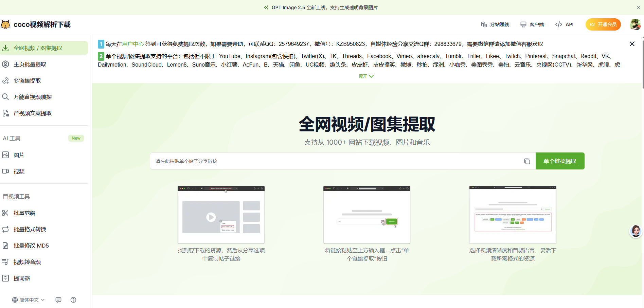Click the music list icon beside 视频转音频
Screen dimensions: 644x308
tap(5, 262)
